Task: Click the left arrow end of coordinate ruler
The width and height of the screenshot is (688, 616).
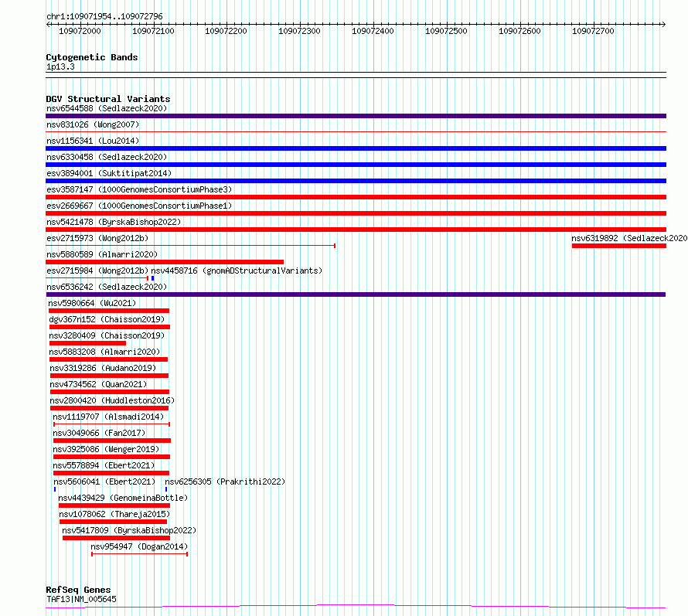Action: pyautogui.click(x=49, y=25)
